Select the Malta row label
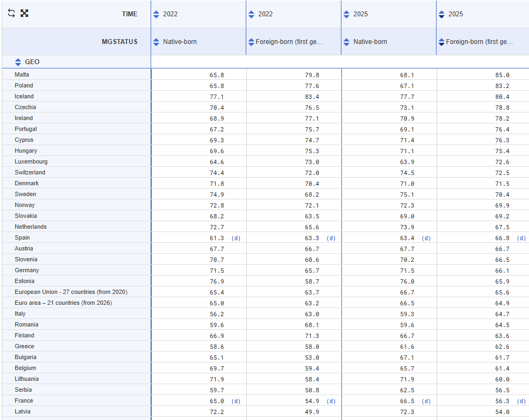This screenshot has height=420, width=529. click(x=22, y=74)
